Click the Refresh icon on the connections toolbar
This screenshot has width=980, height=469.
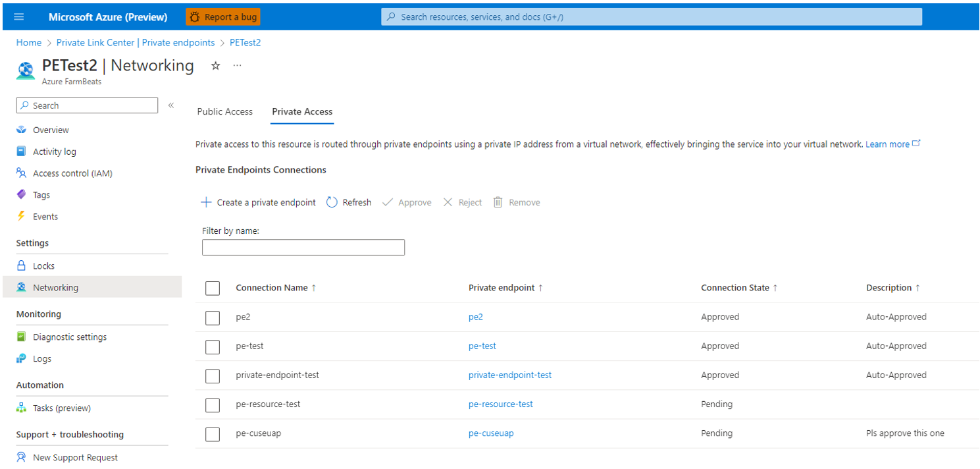[x=332, y=202]
